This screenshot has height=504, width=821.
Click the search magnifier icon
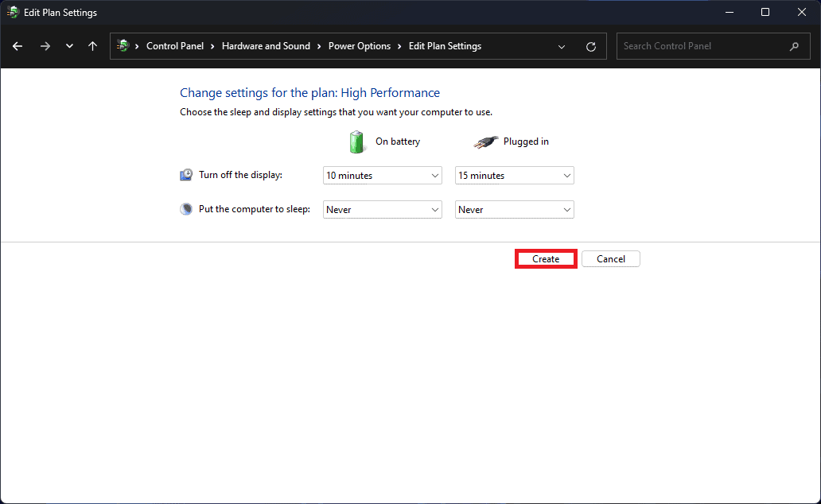point(794,46)
